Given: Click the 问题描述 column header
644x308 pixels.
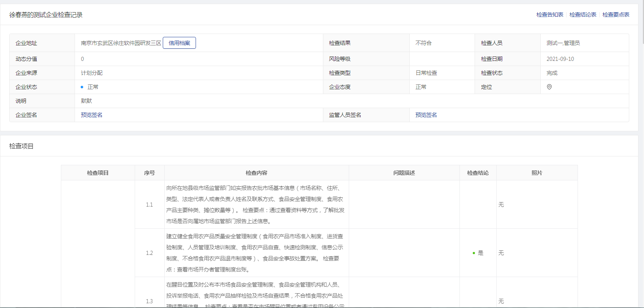Looking at the screenshot, I should point(404,173).
